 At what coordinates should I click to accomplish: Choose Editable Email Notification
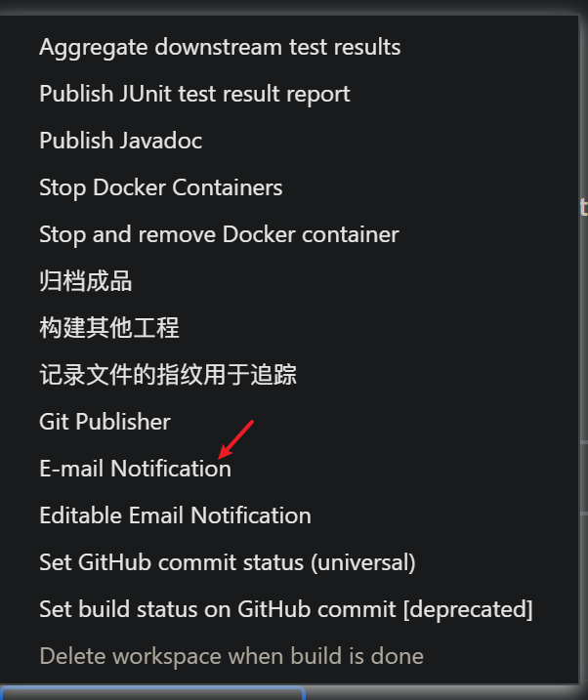coord(175,515)
